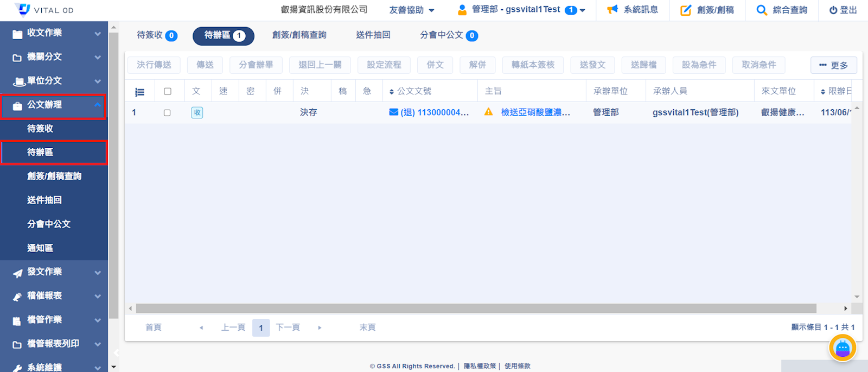This screenshot has height=372, width=868.
Task: Open document link (退) 113000004
Action: pos(435,112)
